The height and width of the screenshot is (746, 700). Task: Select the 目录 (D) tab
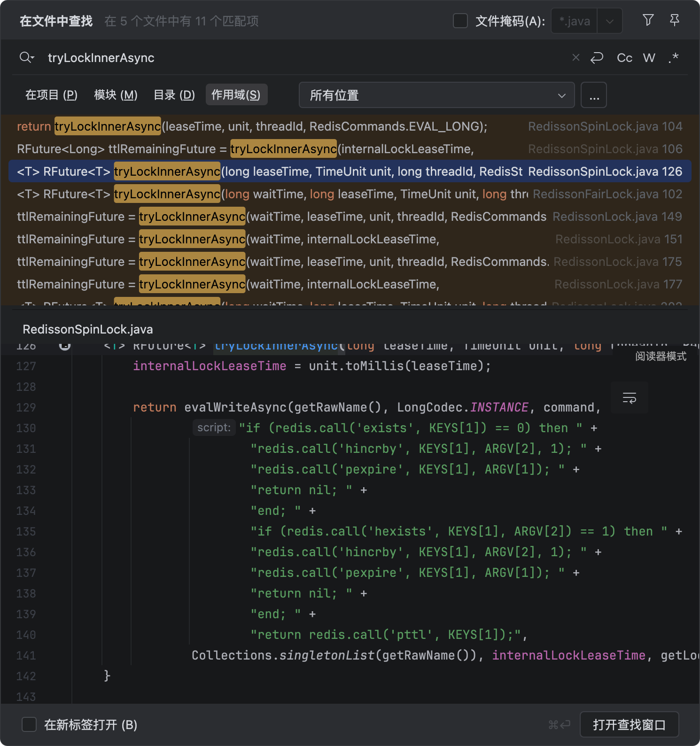coord(174,95)
